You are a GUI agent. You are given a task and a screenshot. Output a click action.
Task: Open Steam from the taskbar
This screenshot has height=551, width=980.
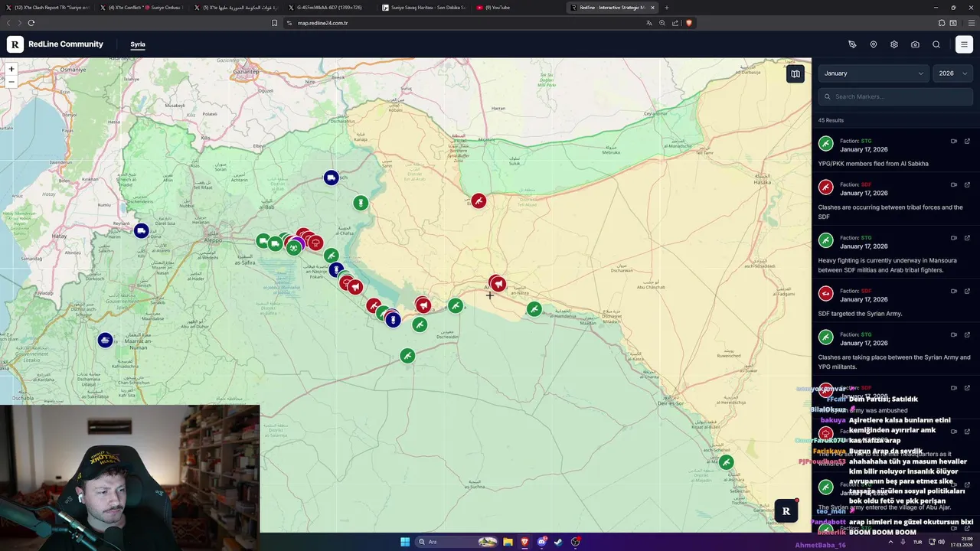click(558, 542)
